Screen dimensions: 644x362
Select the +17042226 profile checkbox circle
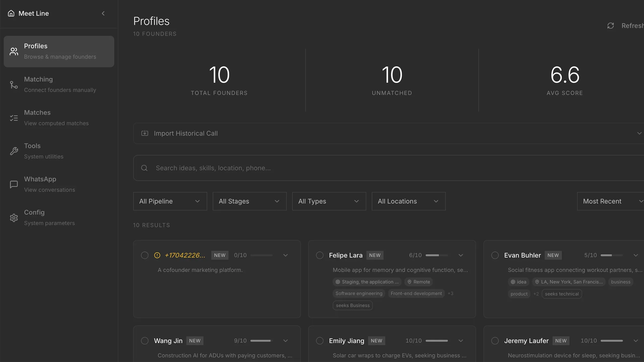tap(145, 255)
